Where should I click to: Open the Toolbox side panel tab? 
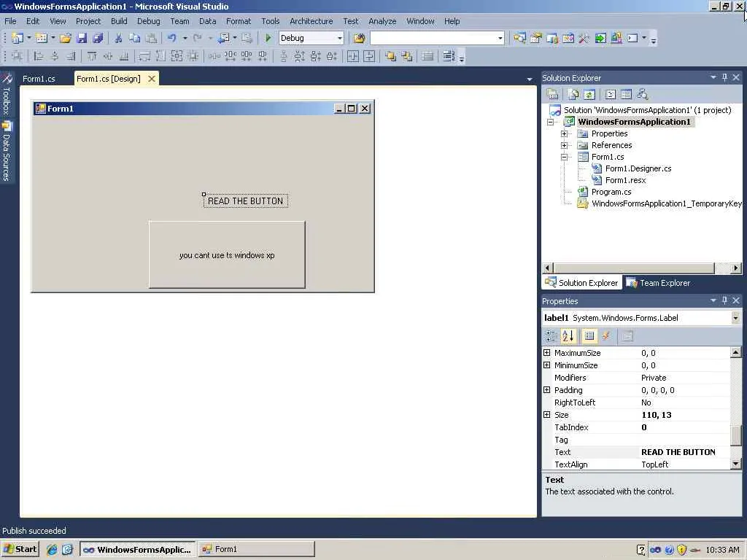tap(7, 93)
